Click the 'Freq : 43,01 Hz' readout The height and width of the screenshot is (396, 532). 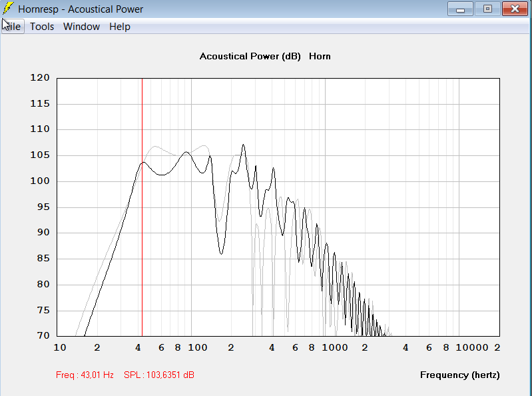click(x=85, y=375)
